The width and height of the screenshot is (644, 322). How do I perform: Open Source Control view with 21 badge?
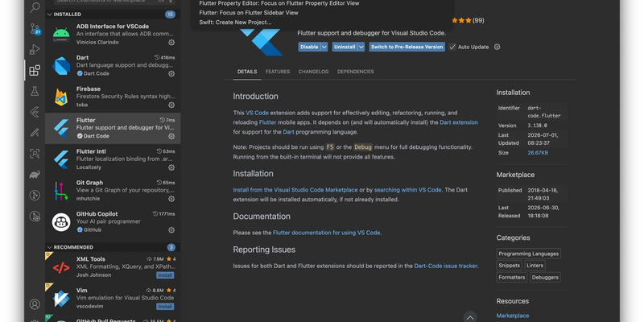click(x=35, y=29)
